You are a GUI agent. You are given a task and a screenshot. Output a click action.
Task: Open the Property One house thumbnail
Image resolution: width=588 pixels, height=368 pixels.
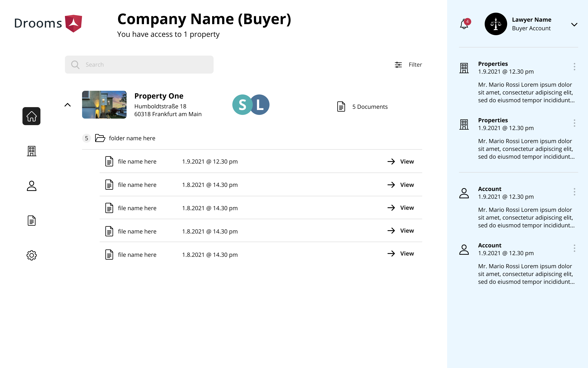click(104, 105)
